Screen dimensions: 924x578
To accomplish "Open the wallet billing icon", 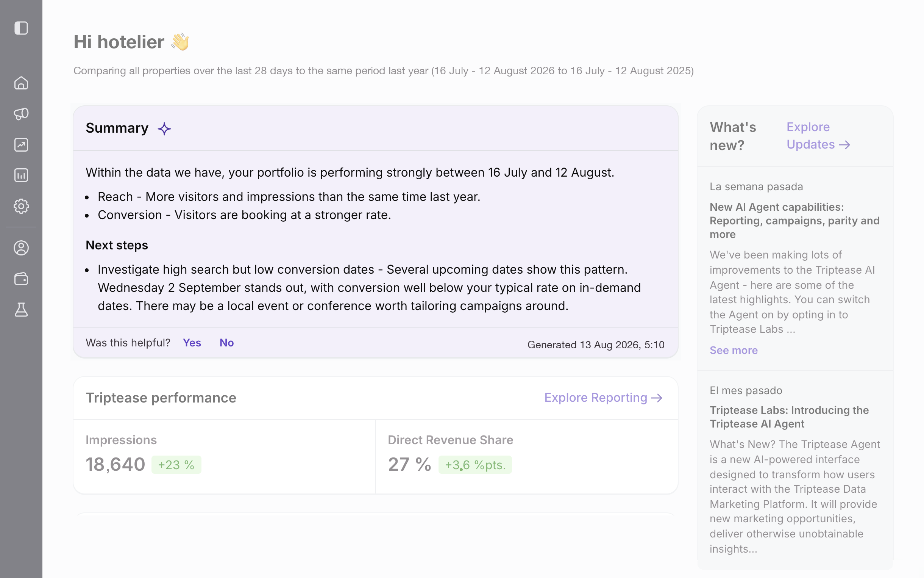I will tap(21, 279).
